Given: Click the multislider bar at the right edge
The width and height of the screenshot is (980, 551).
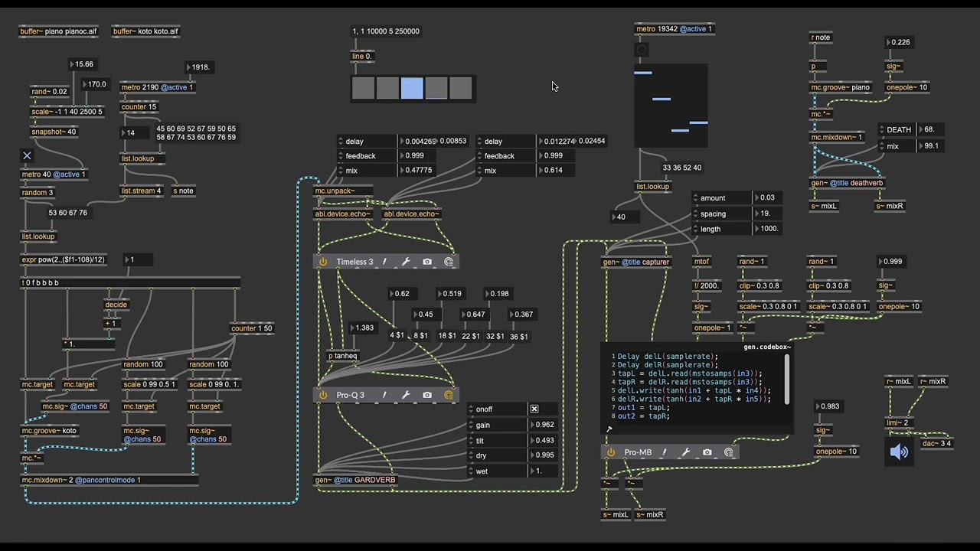Looking at the screenshot, I should tap(698, 122).
